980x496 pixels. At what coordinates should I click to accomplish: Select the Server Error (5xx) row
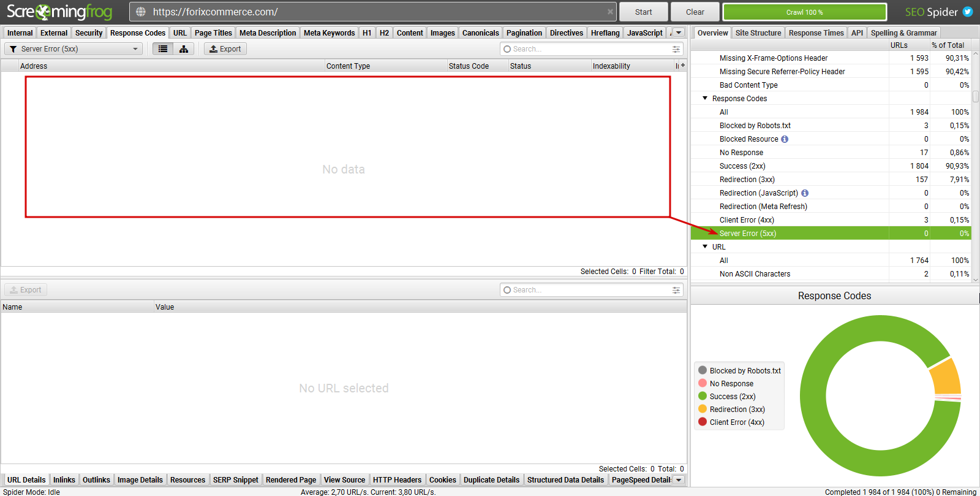[x=831, y=234]
